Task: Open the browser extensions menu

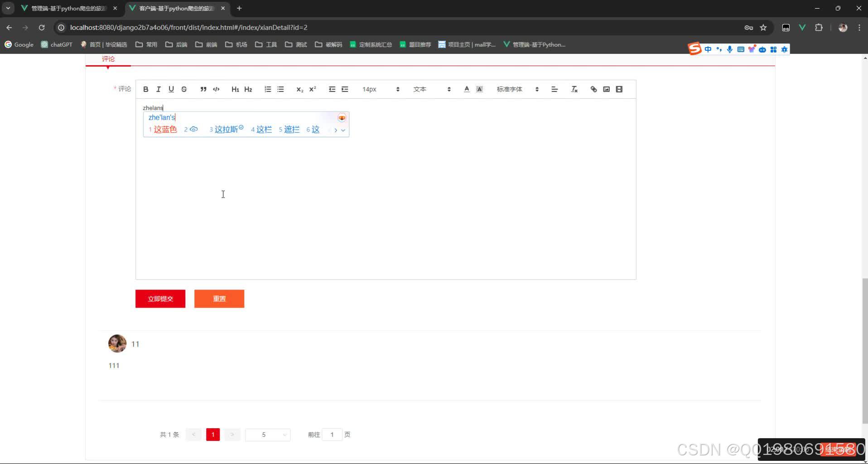Action: (819, 28)
